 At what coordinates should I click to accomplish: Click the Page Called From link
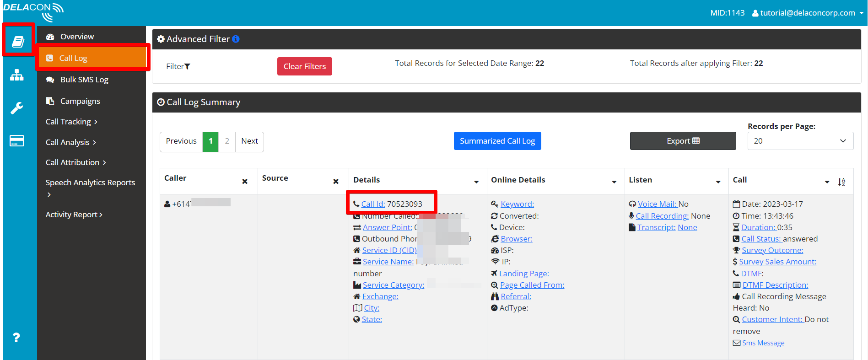[x=532, y=285]
